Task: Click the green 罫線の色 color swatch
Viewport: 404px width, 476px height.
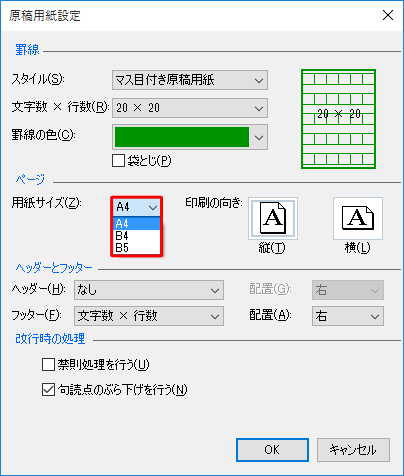Action: click(x=182, y=137)
